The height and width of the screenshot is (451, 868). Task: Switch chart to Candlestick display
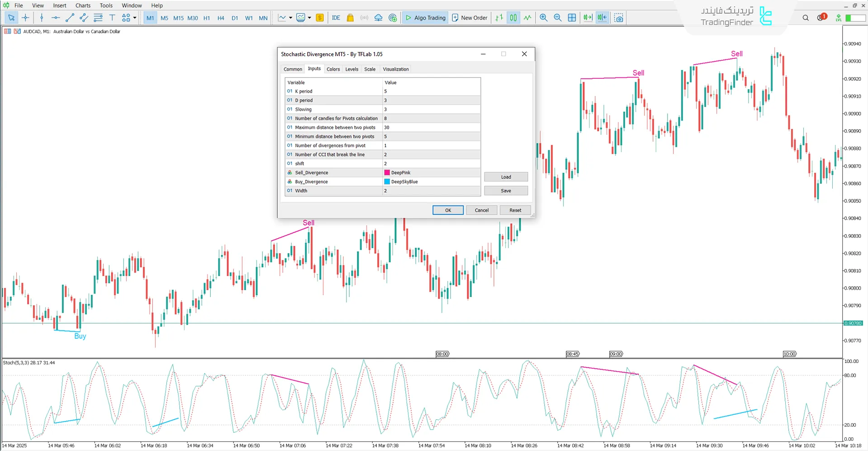pos(513,18)
